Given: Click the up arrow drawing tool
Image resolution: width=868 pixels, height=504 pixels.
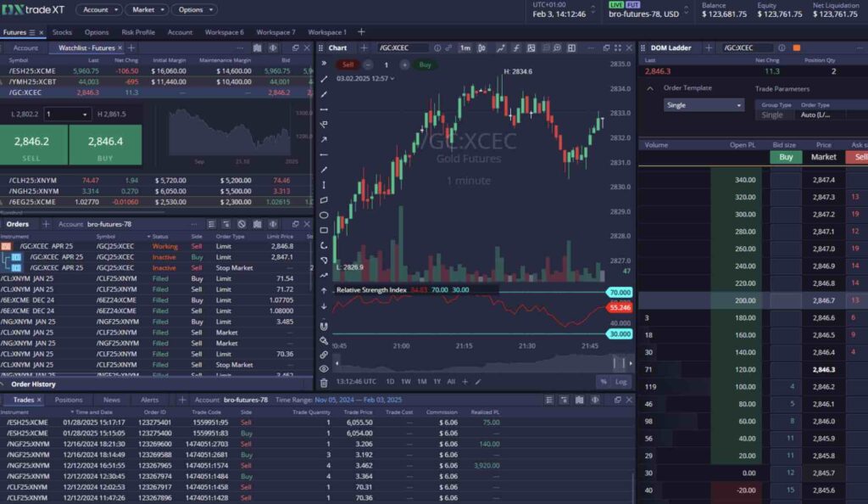Looking at the screenshot, I should 324,291.
